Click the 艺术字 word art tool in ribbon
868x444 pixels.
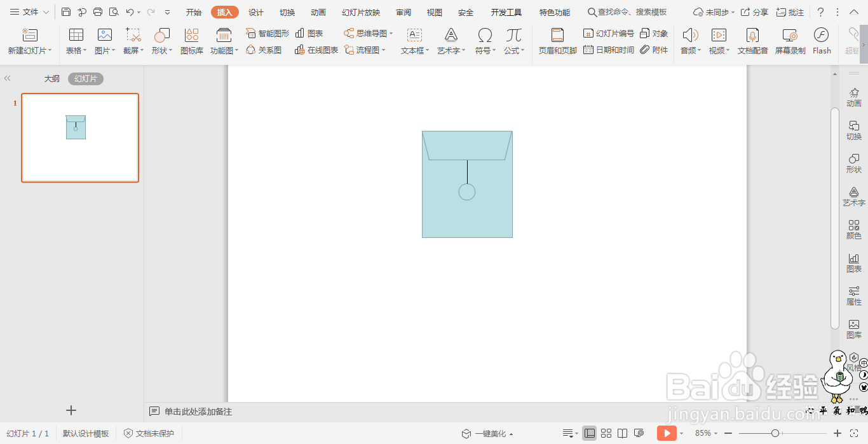(x=451, y=41)
